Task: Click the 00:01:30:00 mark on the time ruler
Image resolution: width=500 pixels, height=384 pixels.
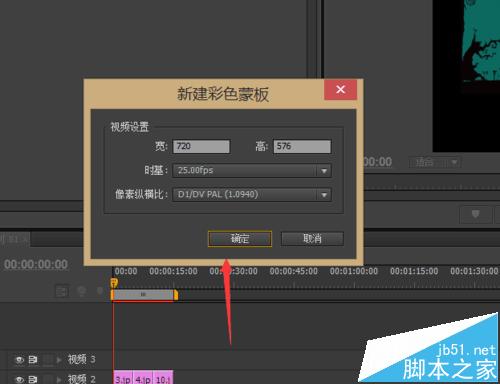Action: pyautogui.click(x=474, y=271)
